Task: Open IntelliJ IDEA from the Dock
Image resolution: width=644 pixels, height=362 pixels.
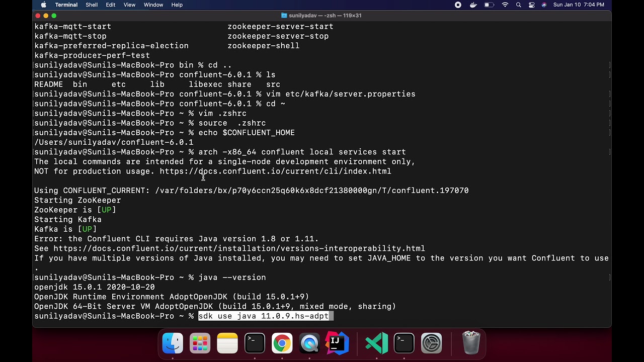Action: click(337, 343)
